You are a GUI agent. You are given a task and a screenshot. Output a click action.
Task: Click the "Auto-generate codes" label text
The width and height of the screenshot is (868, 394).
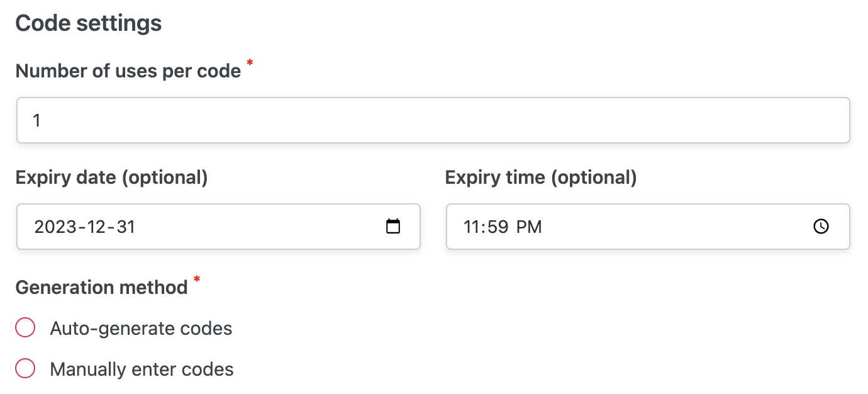tap(141, 328)
